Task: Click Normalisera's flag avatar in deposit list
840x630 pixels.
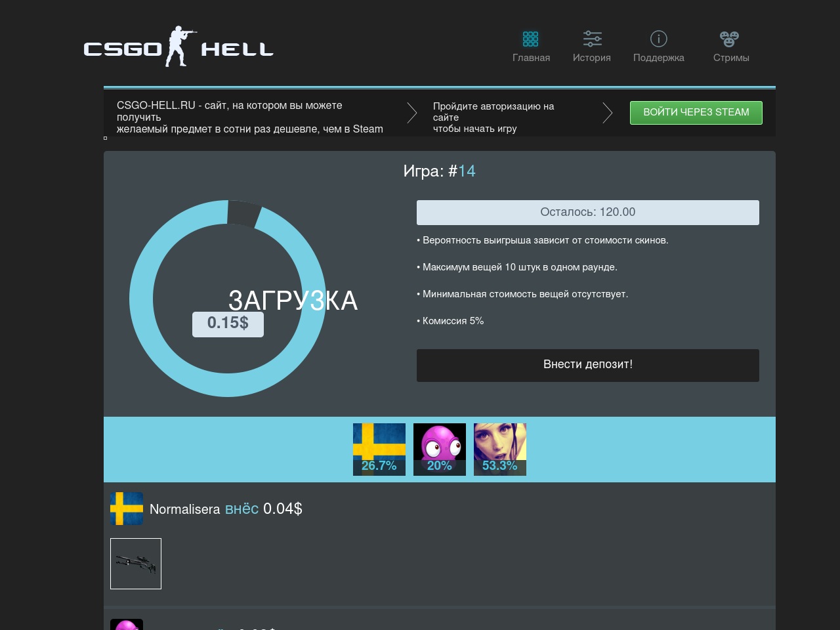Action: point(127,509)
